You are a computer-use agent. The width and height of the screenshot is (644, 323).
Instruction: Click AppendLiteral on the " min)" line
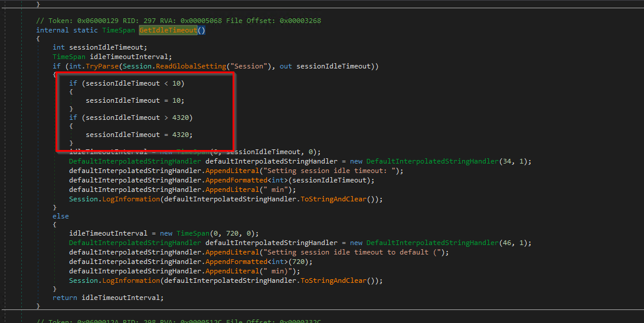point(232,271)
